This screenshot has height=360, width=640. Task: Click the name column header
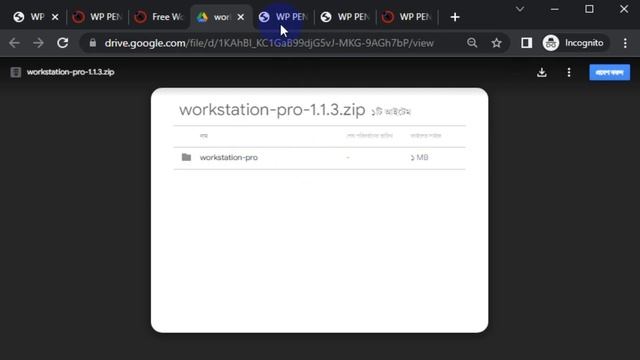click(x=204, y=136)
